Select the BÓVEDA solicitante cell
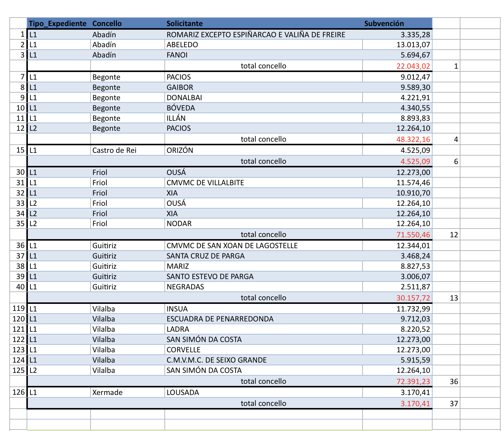The image size is (504, 431). [264, 108]
